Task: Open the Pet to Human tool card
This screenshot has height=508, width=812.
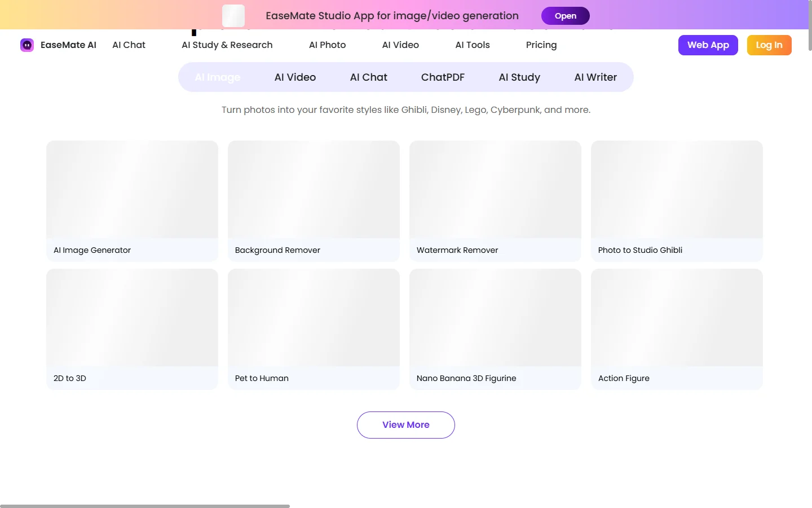Action: [314, 329]
